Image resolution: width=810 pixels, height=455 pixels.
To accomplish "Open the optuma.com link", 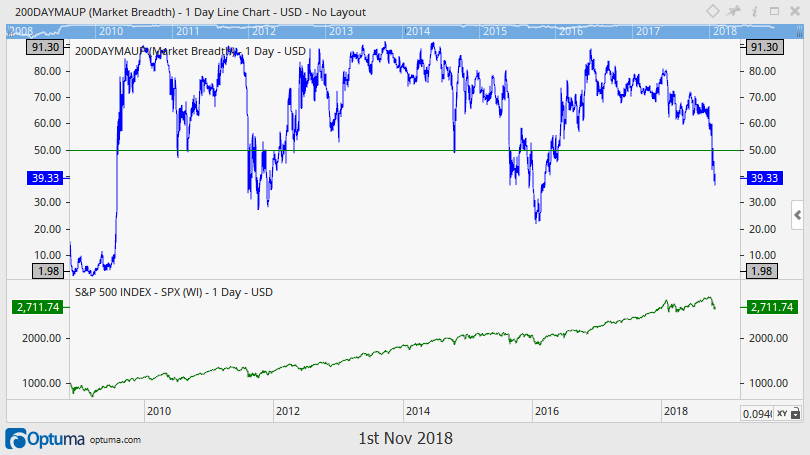I will [x=115, y=440].
